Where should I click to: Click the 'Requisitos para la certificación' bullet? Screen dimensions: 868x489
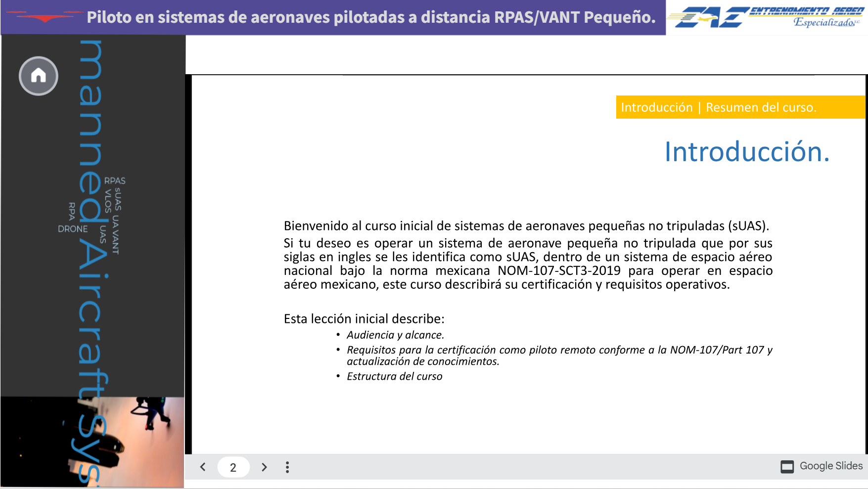559,356
